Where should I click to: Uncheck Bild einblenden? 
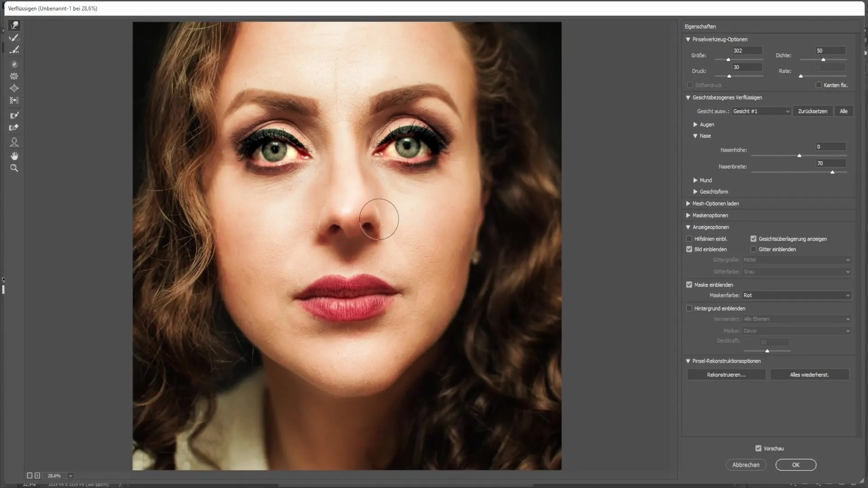click(x=689, y=249)
